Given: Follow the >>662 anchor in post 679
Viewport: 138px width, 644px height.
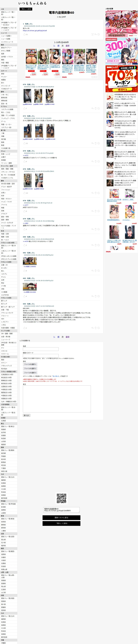Looking at the screenshot, I should click(x=26, y=223).
